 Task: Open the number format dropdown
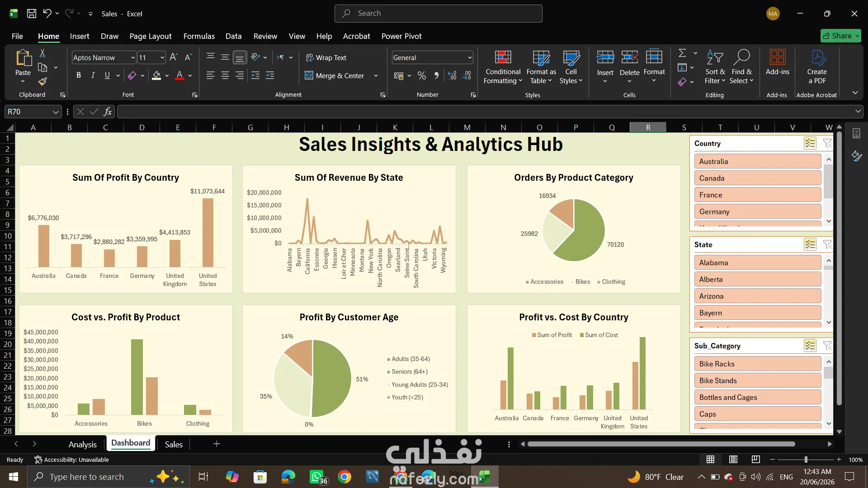pyautogui.click(x=470, y=57)
